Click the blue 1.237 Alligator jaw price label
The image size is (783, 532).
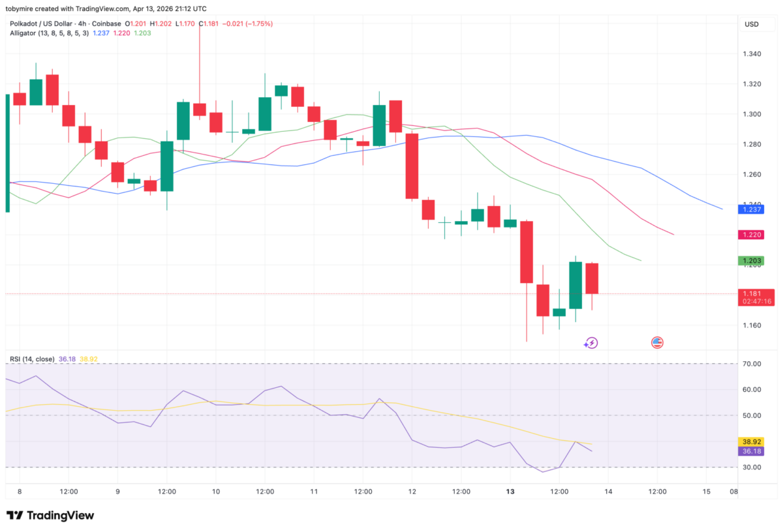[x=752, y=209]
